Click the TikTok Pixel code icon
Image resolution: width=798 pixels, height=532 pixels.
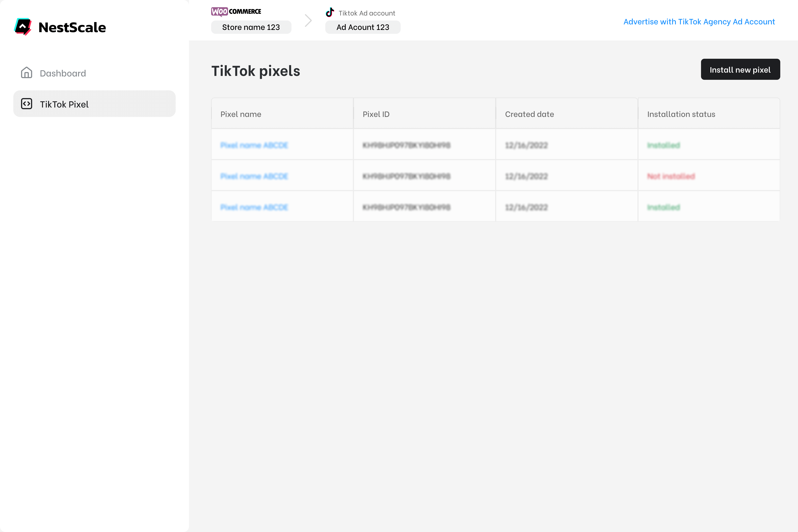[x=26, y=104]
